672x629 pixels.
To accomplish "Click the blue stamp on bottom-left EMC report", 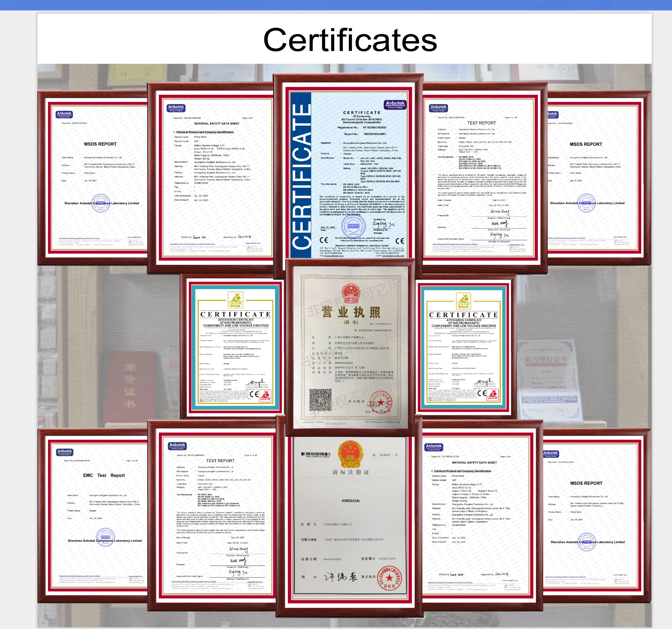I will pyautogui.click(x=105, y=538).
